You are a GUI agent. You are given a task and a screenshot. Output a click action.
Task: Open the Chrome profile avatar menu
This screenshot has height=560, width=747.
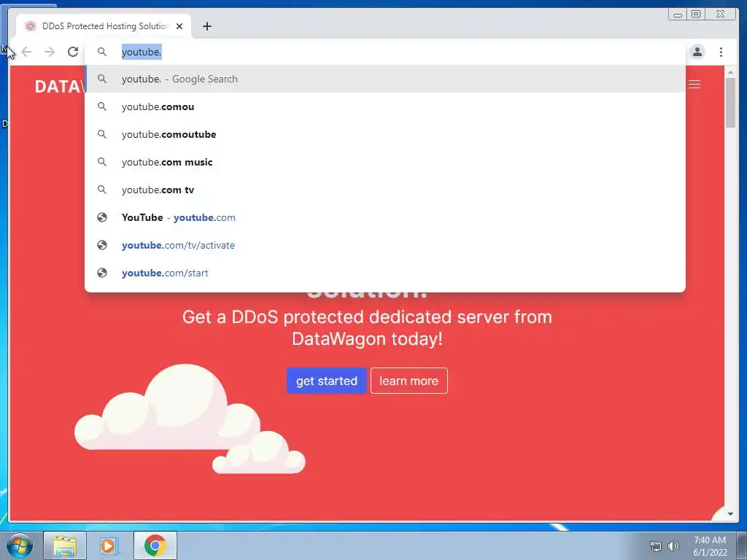click(x=697, y=52)
